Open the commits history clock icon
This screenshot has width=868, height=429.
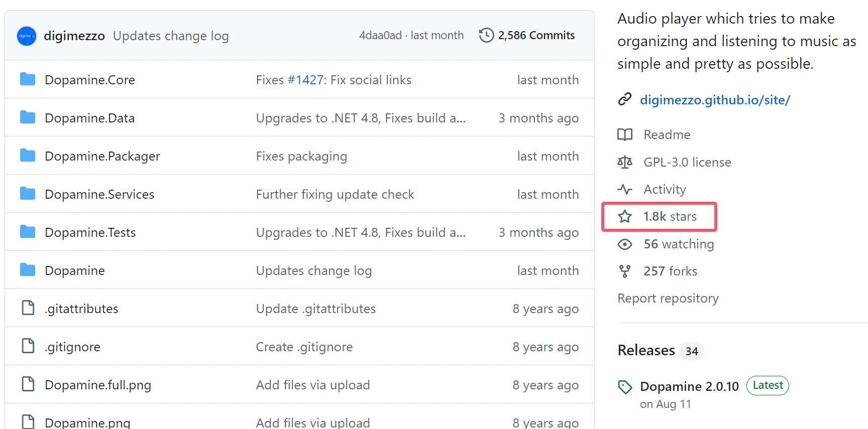click(486, 36)
